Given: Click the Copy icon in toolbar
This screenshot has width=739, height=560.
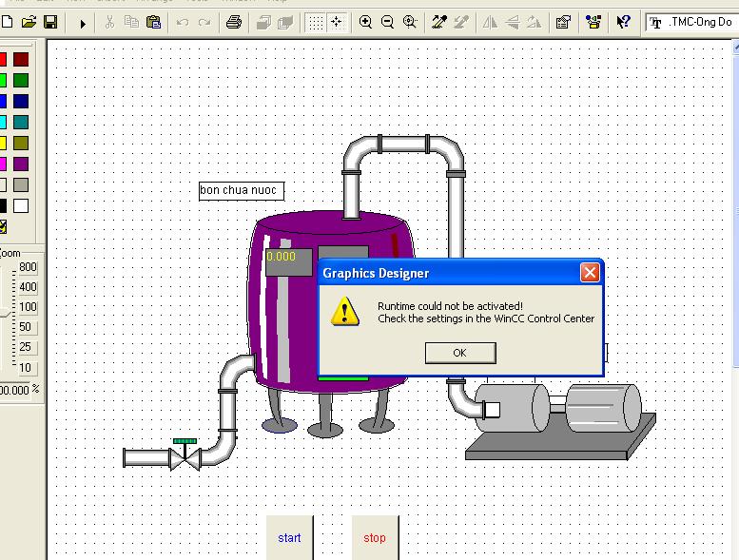Looking at the screenshot, I should [x=131, y=22].
